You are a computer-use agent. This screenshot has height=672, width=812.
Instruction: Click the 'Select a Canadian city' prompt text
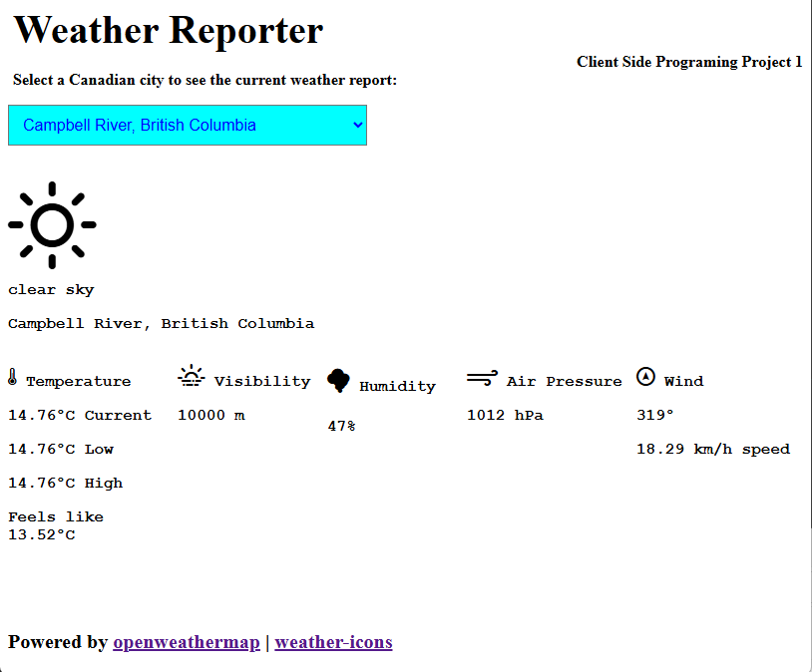(205, 80)
